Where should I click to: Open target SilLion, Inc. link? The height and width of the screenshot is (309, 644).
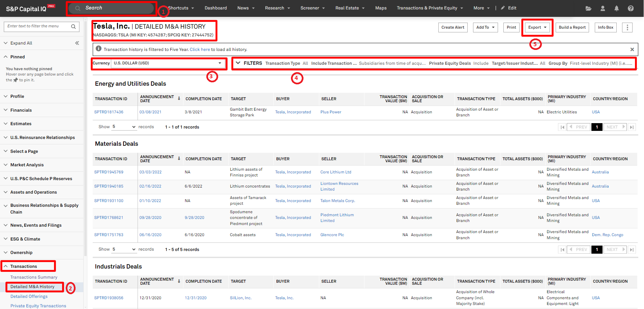point(241,298)
